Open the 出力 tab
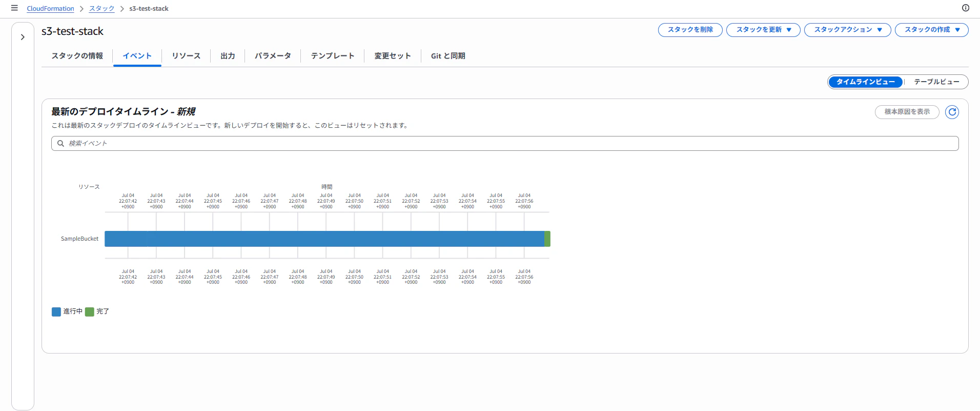 228,56
